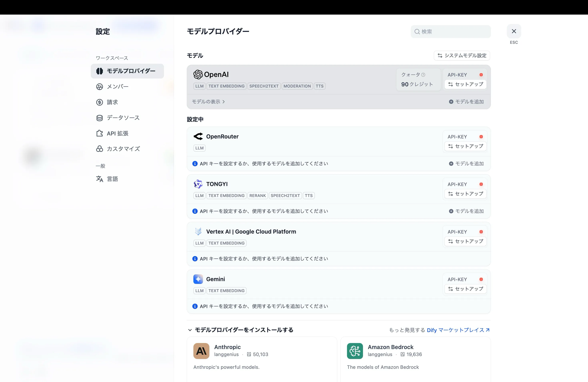Click the TONGYI セットアップ button
588x382 pixels.
[x=465, y=194]
